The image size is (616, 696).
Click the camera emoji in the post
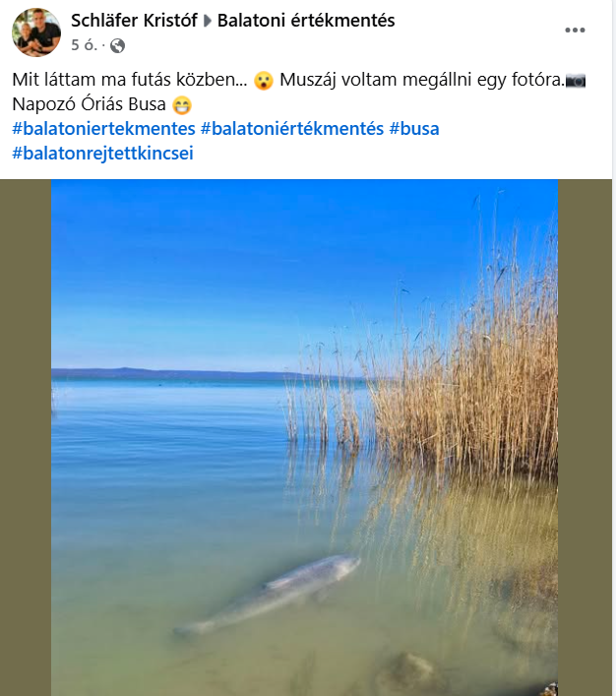pyautogui.click(x=576, y=81)
